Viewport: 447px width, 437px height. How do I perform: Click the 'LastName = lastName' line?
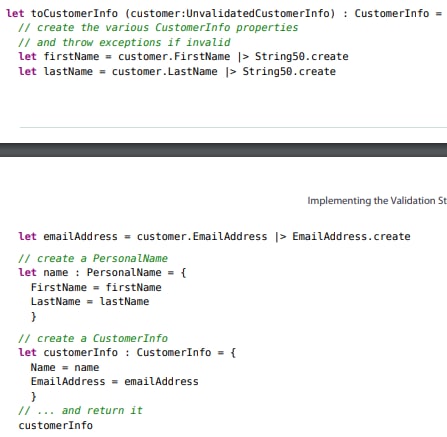coord(90,302)
